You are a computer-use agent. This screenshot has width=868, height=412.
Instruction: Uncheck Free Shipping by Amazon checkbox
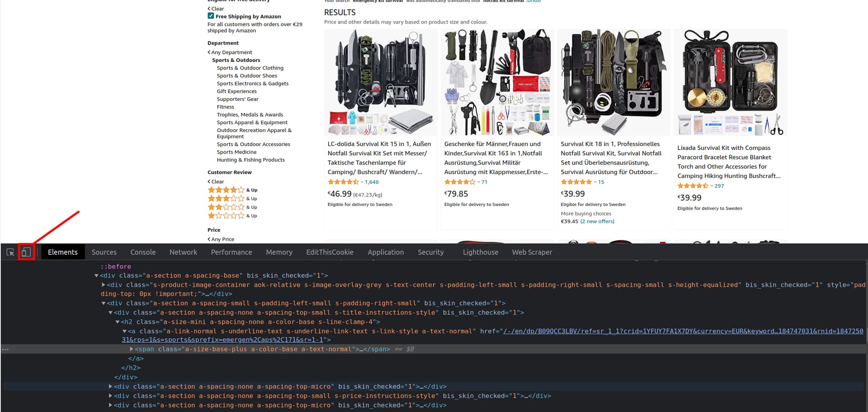[211, 16]
